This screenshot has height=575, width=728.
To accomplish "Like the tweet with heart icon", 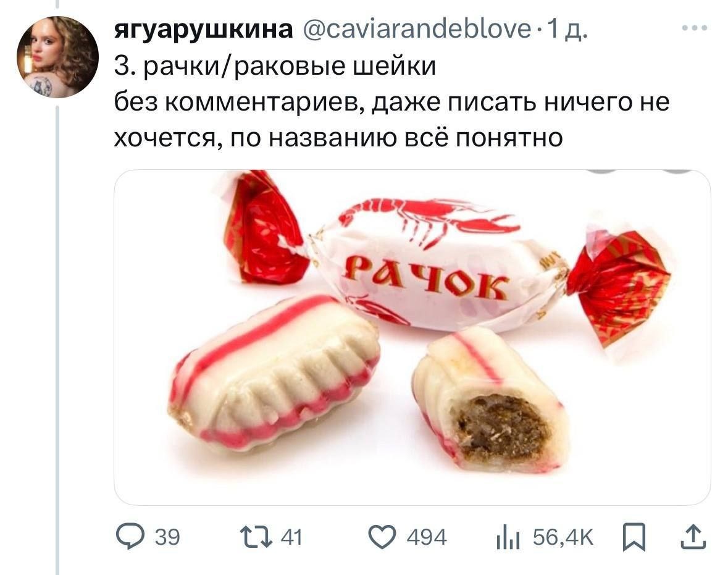I will point(382,537).
